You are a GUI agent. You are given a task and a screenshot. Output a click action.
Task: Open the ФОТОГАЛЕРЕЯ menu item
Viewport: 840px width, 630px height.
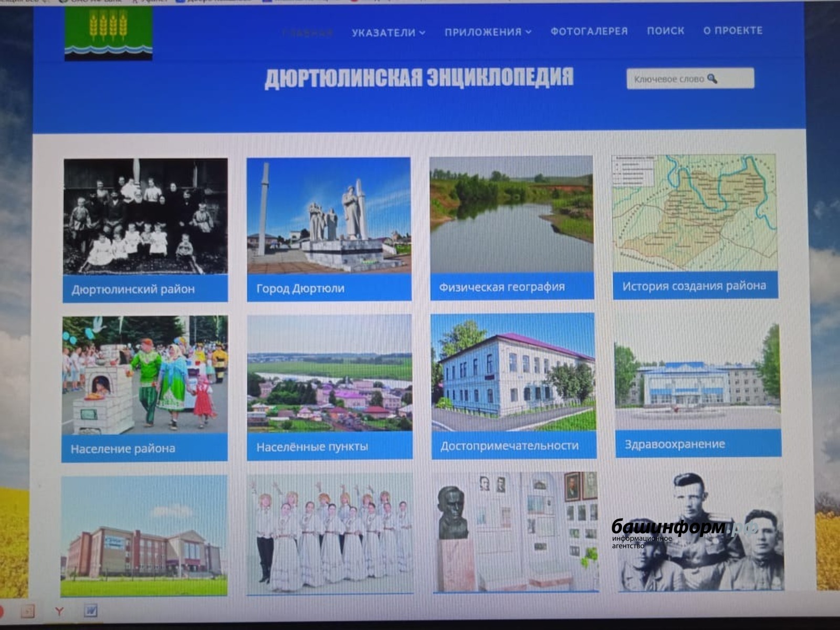point(589,31)
